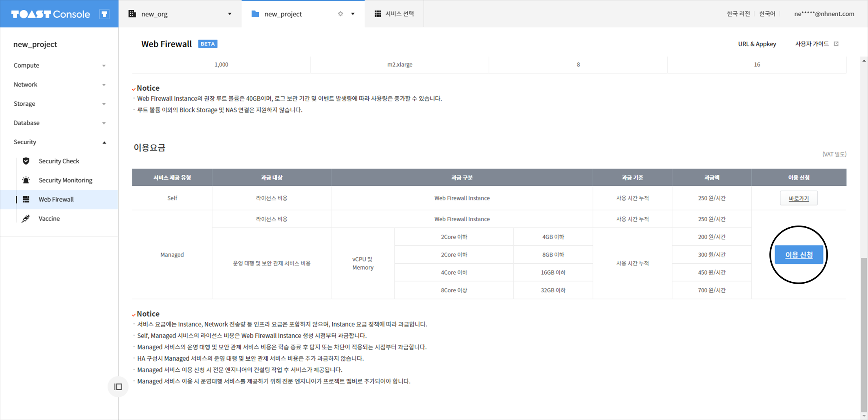The width and height of the screenshot is (868, 420).
Task: Select Web Firewall menu item
Action: click(x=59, y=200)
